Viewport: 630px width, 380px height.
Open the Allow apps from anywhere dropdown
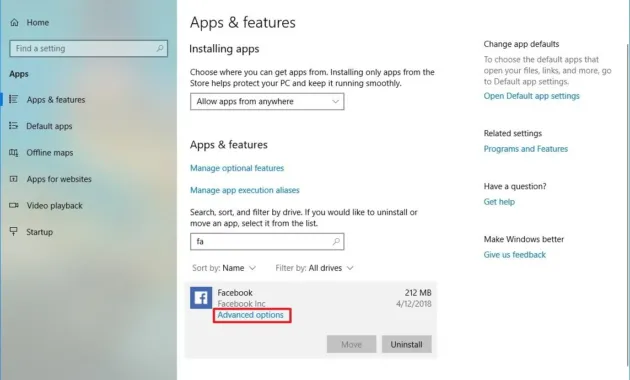[x=267, y=102]
